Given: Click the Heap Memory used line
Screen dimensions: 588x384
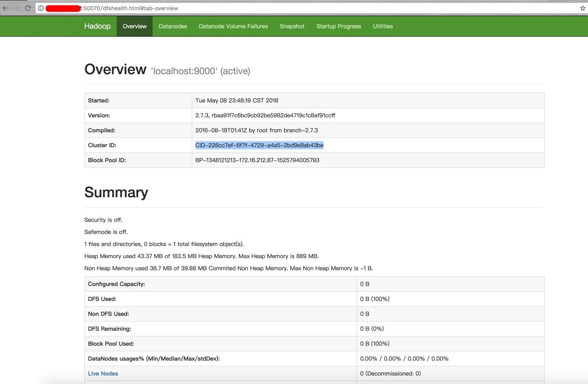Looking at the screenshot, I should [202, 256].
